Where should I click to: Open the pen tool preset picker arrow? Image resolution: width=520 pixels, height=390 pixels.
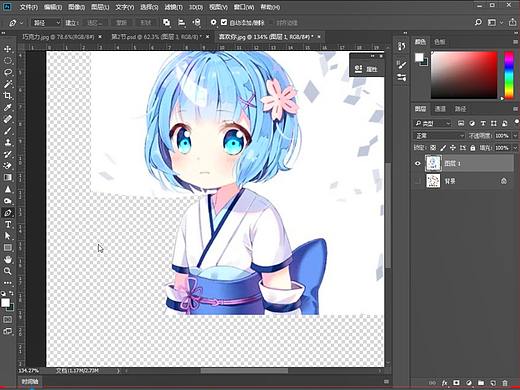click(22, 23)
